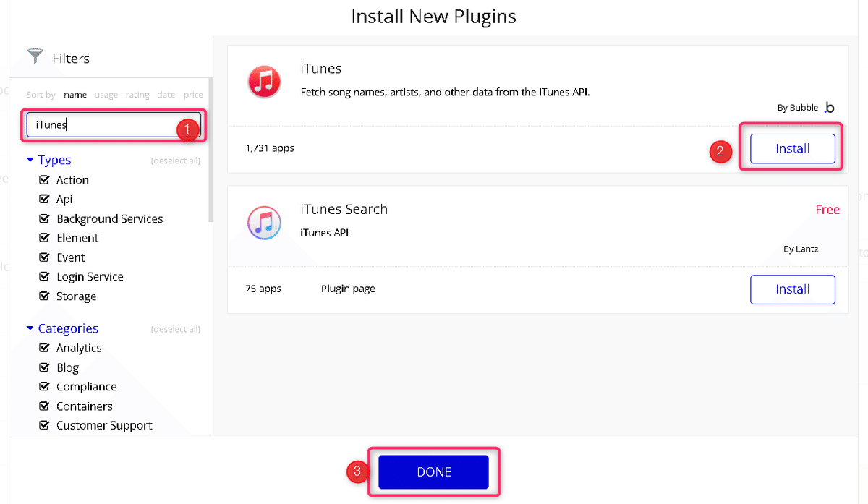868x504 pixels.
Task: Click the Filters funnel icon
Action: pyautogui.click(x=35, y=56)
